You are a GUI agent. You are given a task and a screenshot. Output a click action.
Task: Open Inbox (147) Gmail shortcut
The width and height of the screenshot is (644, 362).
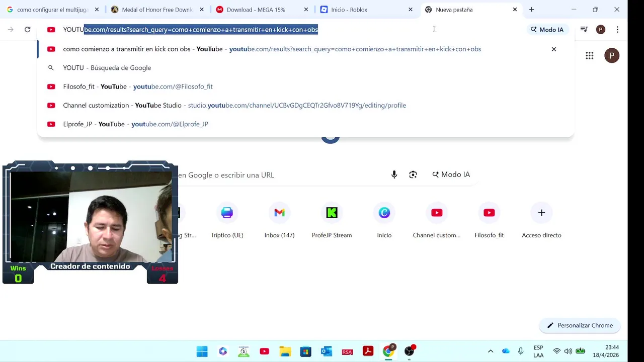[x=279, y=221]
